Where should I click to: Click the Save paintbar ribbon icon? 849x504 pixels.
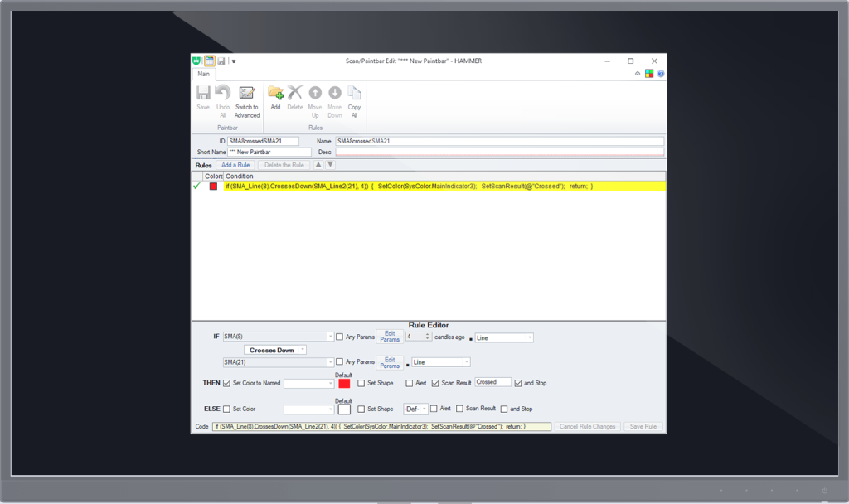(203, 93)
